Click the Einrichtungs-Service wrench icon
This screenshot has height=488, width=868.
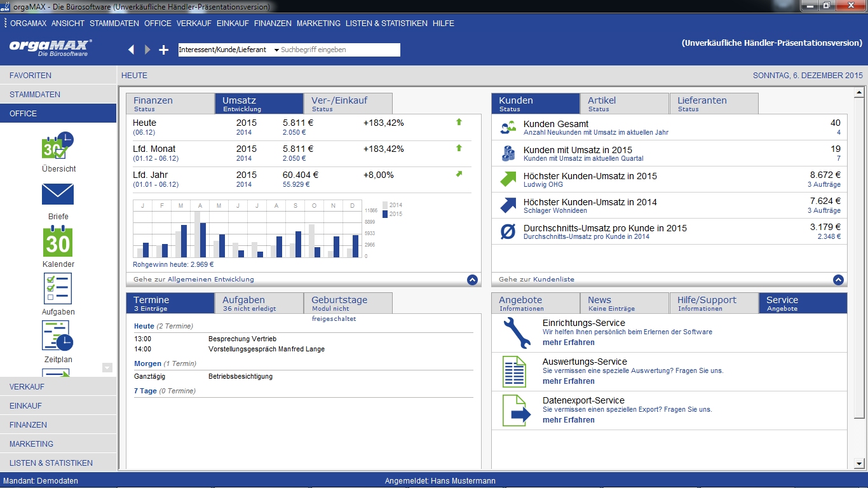tap(516, 333)
